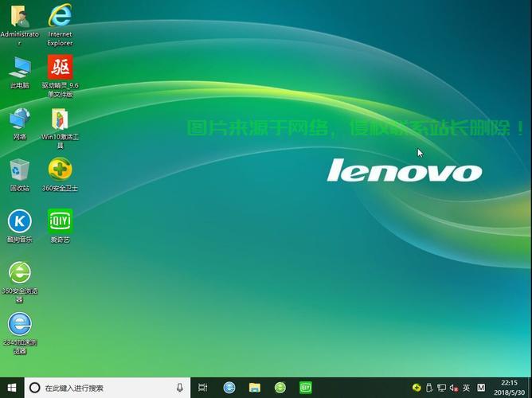Launch Internet Explorer from the desktop shortcut
This screenshot has height=398, width=532.
(x=60, y=16)
